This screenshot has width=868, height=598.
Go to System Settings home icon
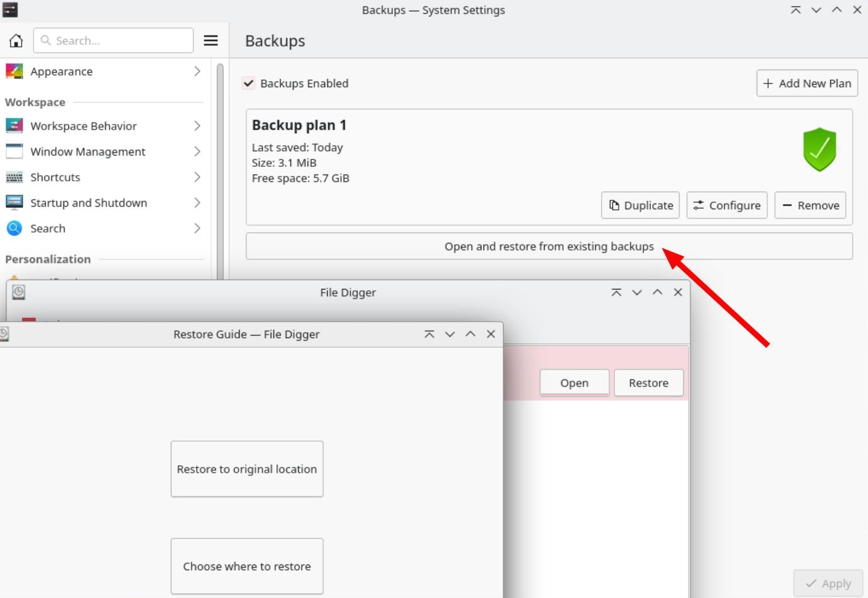point(16,40)
